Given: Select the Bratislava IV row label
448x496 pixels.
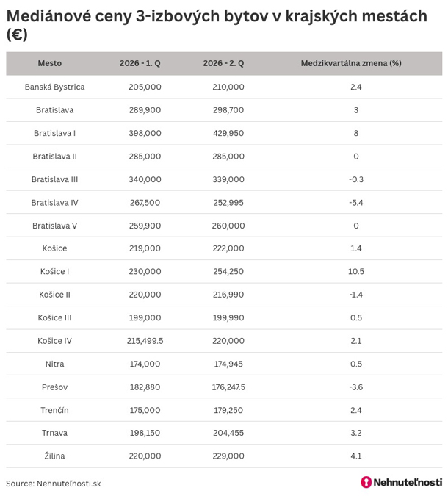Looking at the screenshot, I should (54, 203).
